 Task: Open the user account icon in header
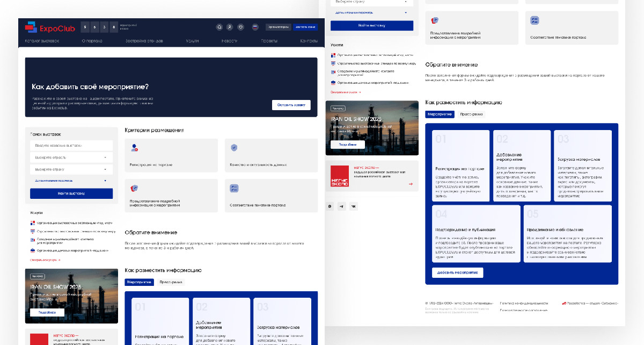pyautogui.click(x=230, y=27)
